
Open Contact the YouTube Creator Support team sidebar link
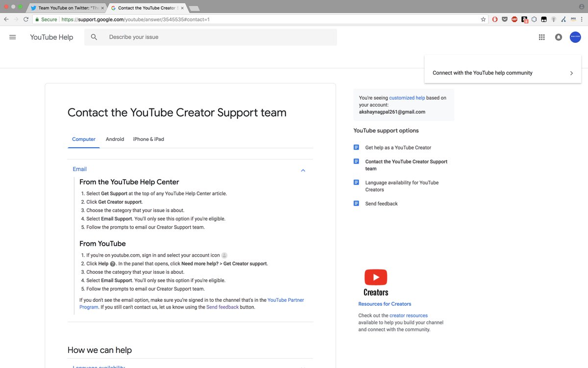pos(406,165)
